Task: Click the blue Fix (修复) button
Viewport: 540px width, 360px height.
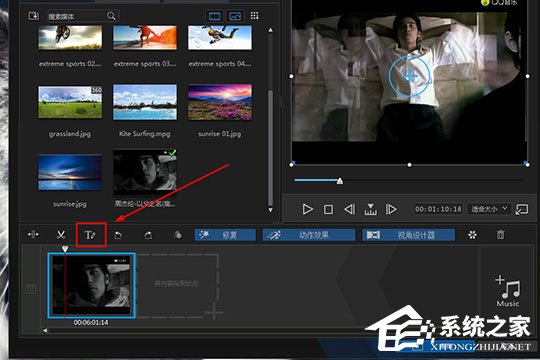Action: pos(225,235)
